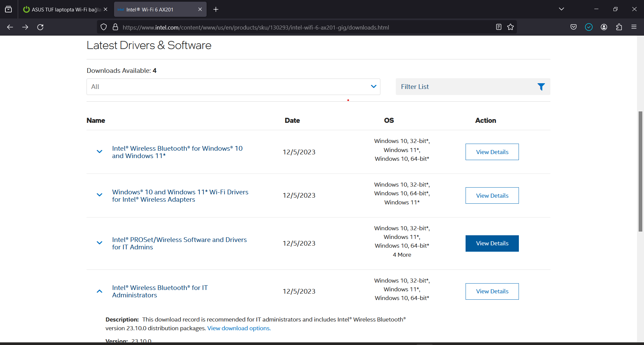This screenshot has width=644, height=345.
Task: Click the browser Back arrow icon
Action: pyautogui.click(x=10, y=27)
